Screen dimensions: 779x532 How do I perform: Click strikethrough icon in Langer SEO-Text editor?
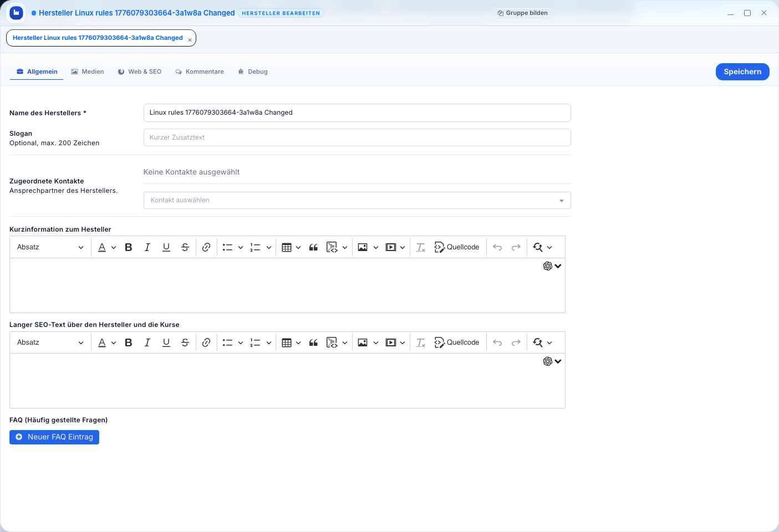pos(185,342)
